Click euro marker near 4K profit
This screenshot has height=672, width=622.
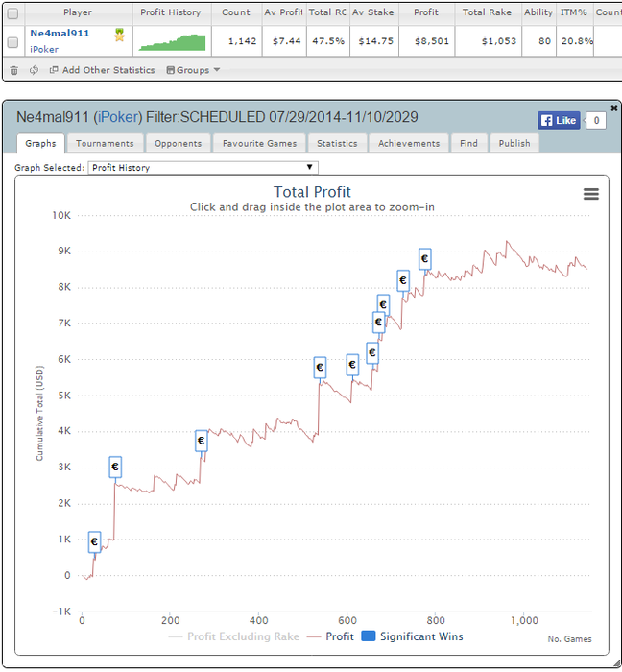point(201,441)
